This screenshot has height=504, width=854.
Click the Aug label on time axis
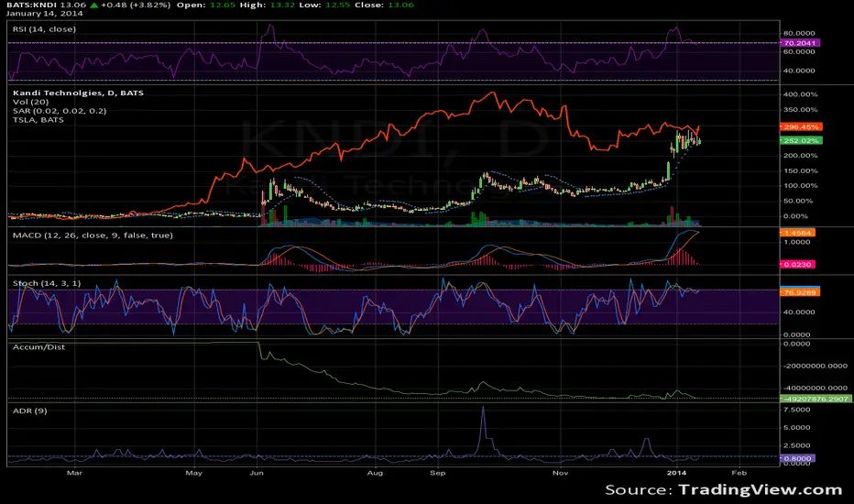pos(375,473)
